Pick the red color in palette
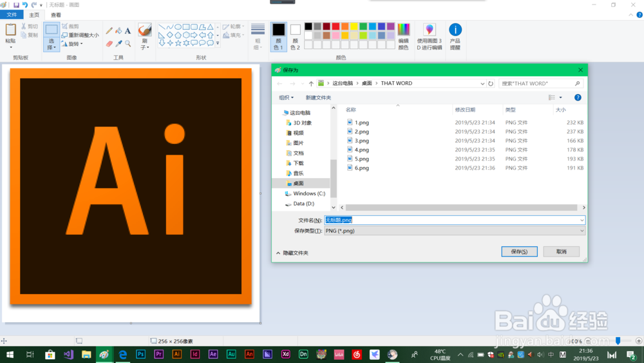The image size is (644, 363). [336, 26]
